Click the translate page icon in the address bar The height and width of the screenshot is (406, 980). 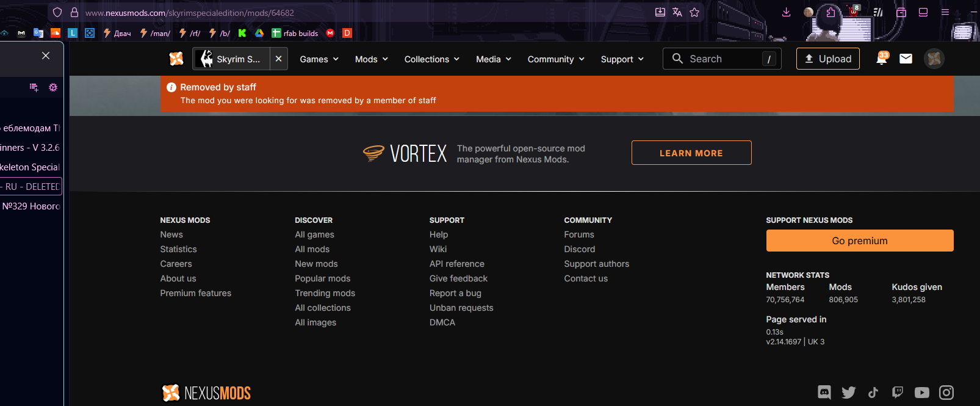coord(677,12)
